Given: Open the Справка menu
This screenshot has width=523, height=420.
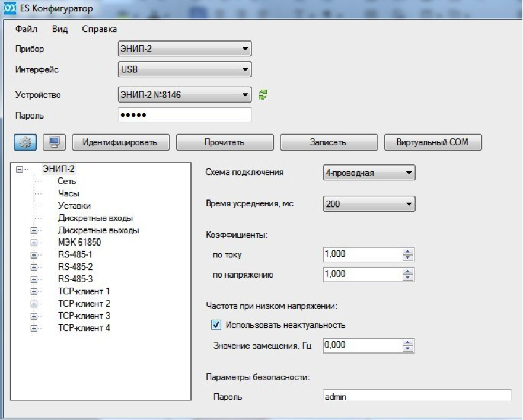Looking at the screenshot, I should click(99, 29).
